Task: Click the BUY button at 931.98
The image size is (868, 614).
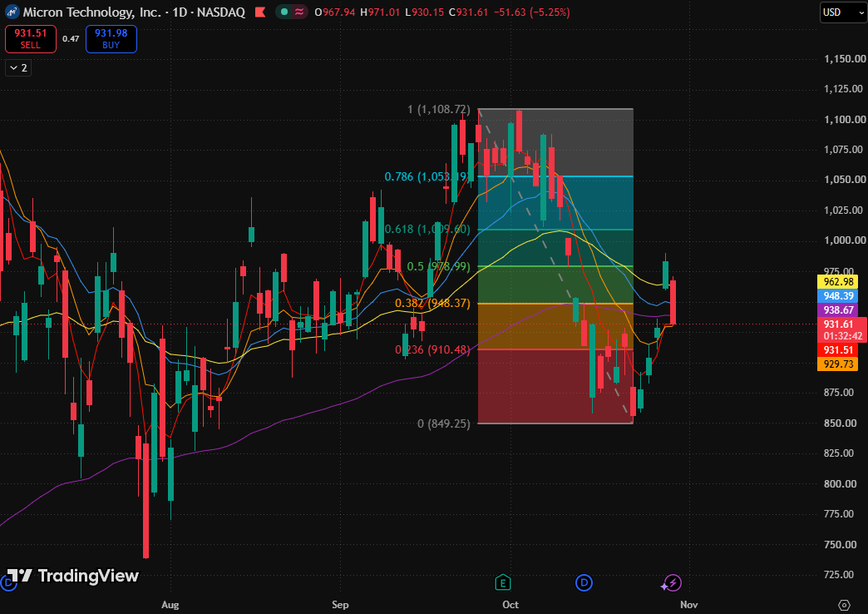Action: pos(111,39)
